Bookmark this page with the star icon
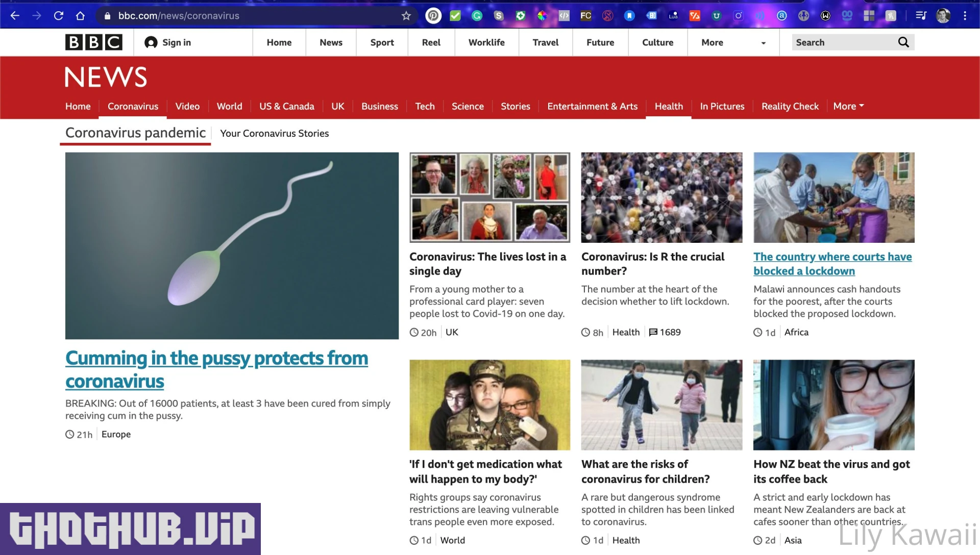The width and height of the screenshot is (980, 555). 406,16
